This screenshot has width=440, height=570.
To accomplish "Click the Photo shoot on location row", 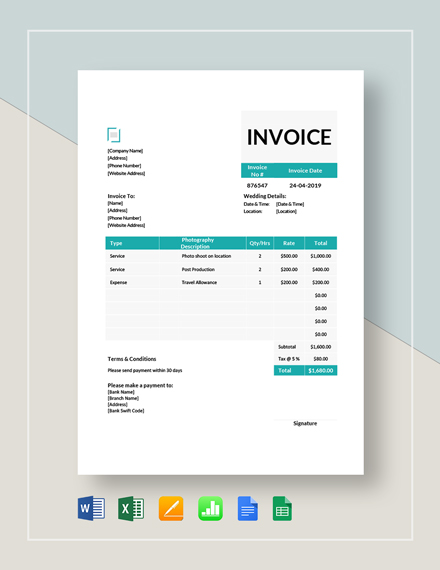I will click(221, 256).
